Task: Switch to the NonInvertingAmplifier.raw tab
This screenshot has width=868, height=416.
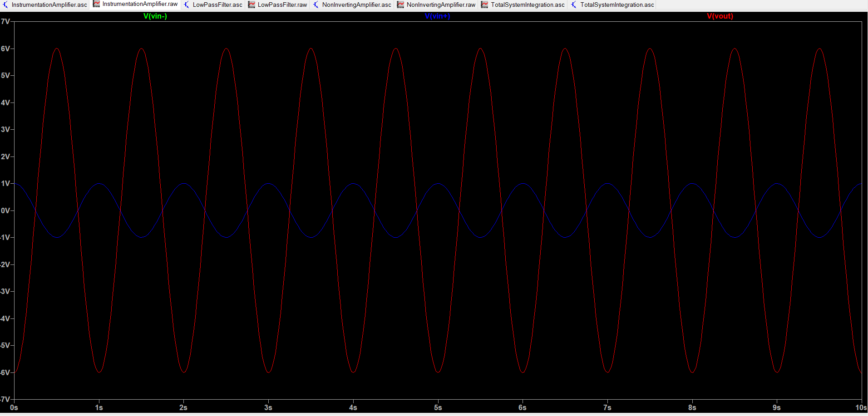Action: pyautogui.click(x=436, y=5)
